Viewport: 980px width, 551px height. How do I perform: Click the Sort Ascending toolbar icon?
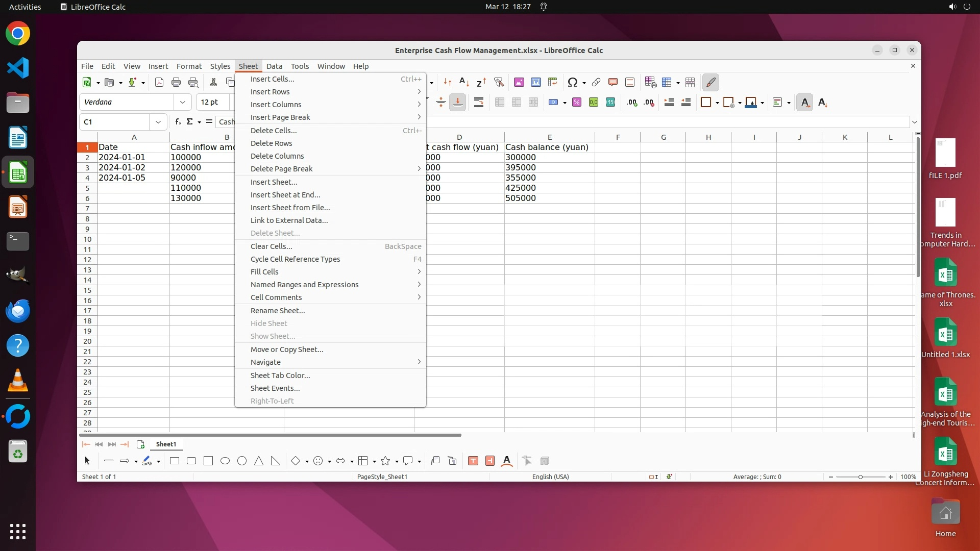(x=463, y=82)
